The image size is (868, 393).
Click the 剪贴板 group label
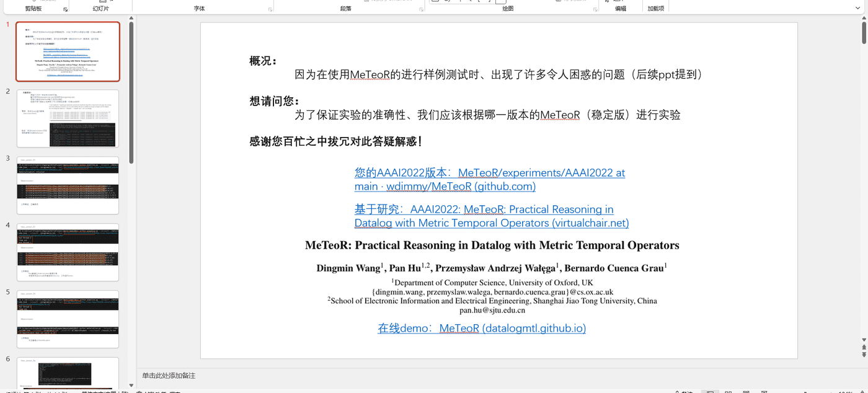(33, 9)
